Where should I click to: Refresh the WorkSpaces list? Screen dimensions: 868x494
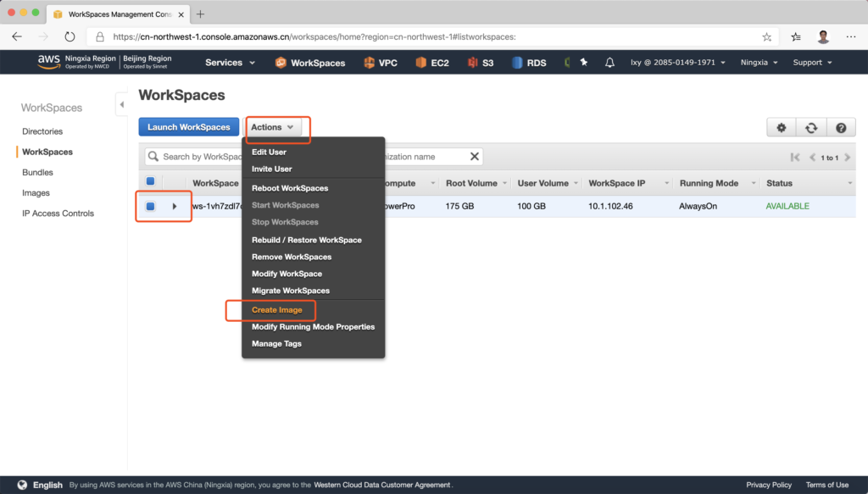[810, 127]
